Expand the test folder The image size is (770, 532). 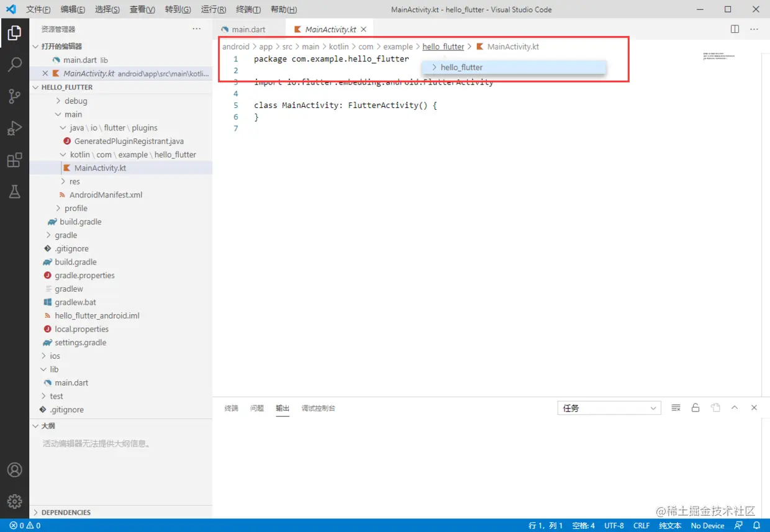tap(57, 396)
